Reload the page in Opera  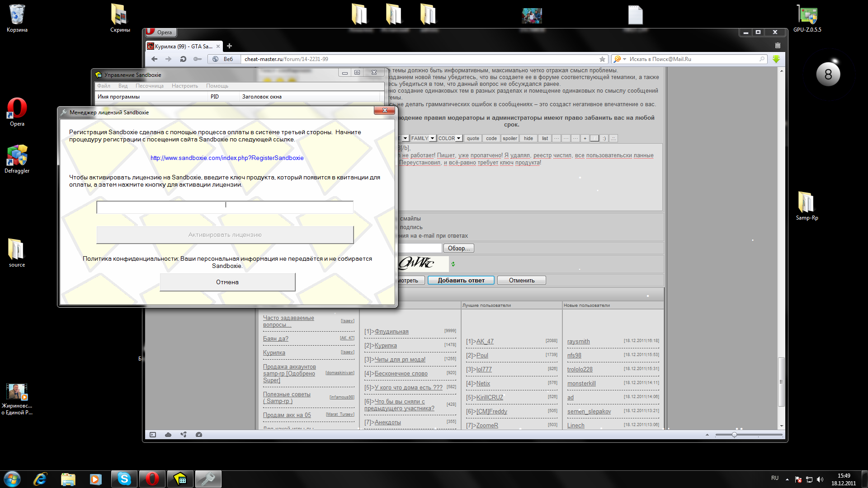pyautogui.click(x=183, y=59)
